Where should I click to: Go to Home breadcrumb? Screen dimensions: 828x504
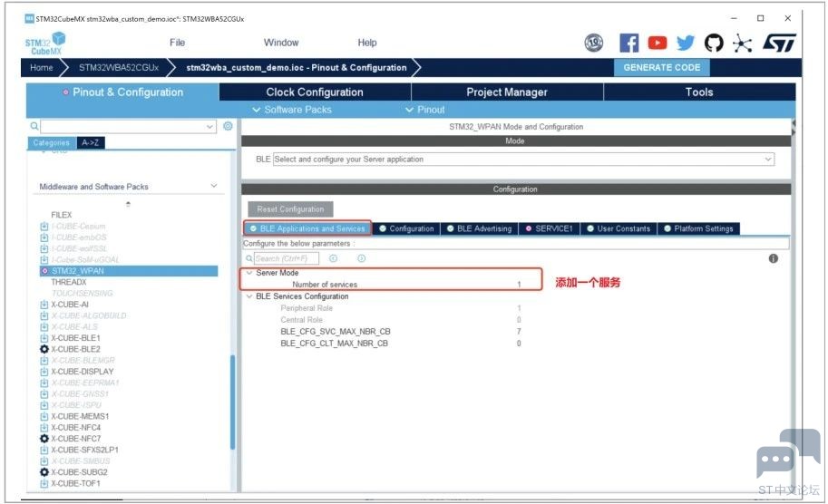(x=41, y=68)
